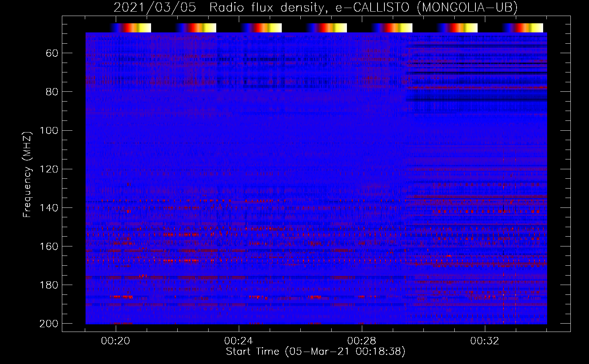
Task: Click the 200 MHz frequency tick label
Action: 49,323
